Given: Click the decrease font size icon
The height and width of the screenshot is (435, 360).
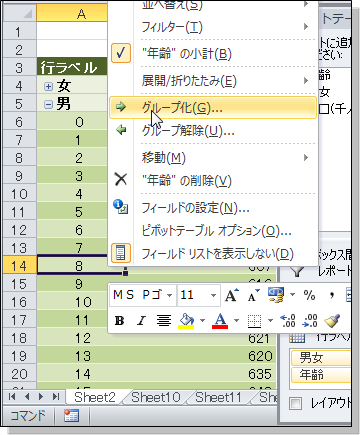Looking at the screenshot, I should click(x=253, y=295).
